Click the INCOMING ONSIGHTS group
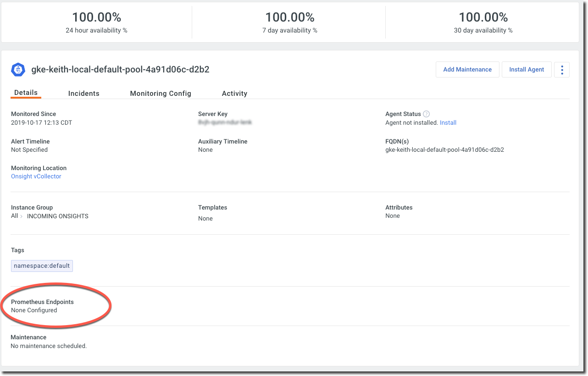 pyautogui.click(x=58, y=216)
